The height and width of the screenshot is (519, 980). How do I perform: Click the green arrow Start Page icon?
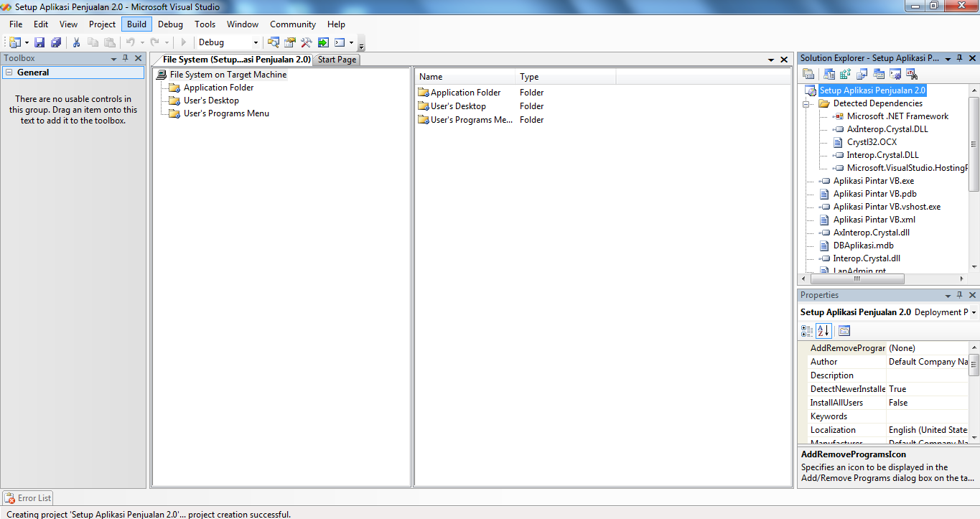pyautogui.click(x=323, y=42)
